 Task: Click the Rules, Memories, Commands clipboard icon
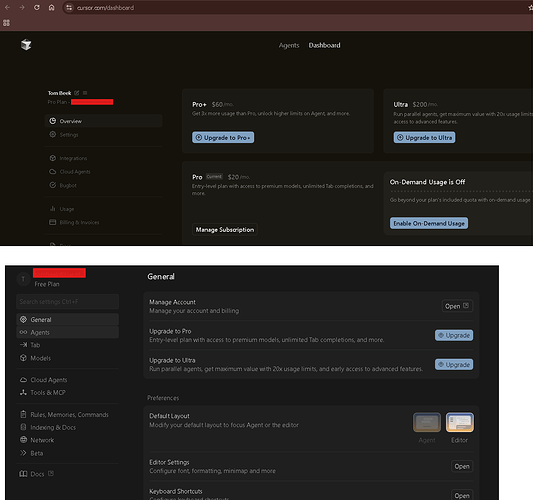pyautogui.click(x=23, y=415)
